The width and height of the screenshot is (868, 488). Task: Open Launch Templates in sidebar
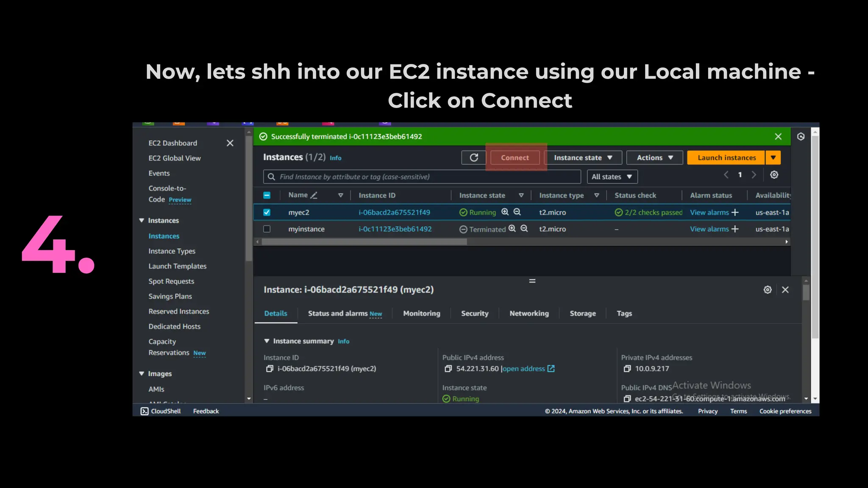point(177,266)
